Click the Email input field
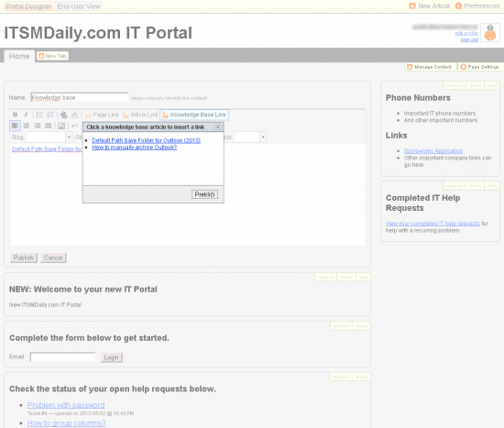 point(63,357)
